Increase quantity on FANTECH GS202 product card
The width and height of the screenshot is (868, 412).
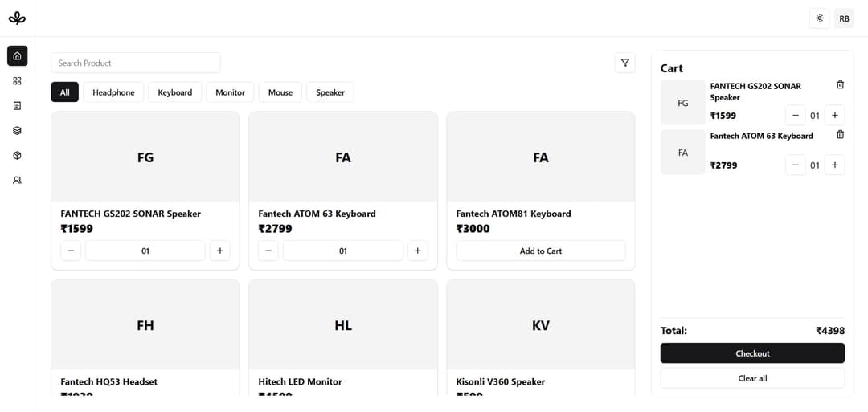[x=219, y=251]
